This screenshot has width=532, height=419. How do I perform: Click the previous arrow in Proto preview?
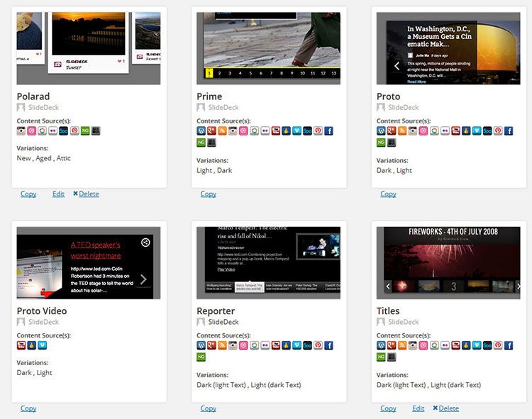click(x=397, y=66)
